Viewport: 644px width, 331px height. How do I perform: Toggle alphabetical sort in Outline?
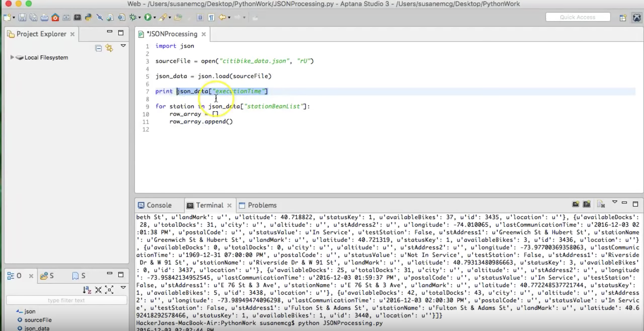87,290
